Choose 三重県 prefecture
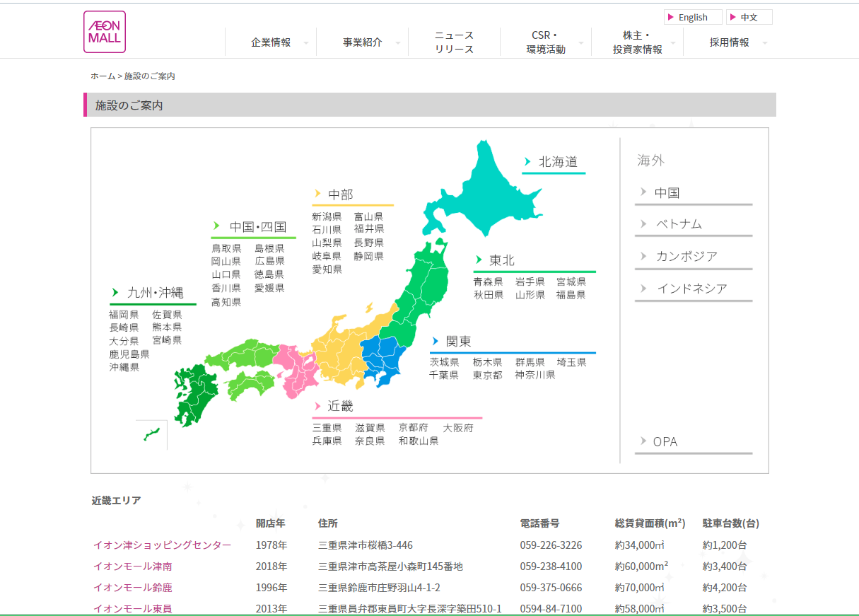 327,428
